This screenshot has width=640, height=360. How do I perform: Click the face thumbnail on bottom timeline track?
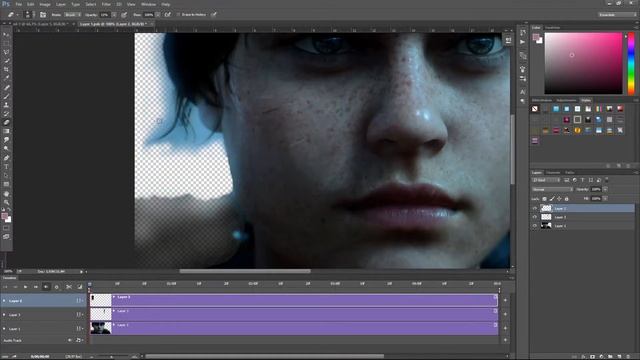(x=100, y=328)
